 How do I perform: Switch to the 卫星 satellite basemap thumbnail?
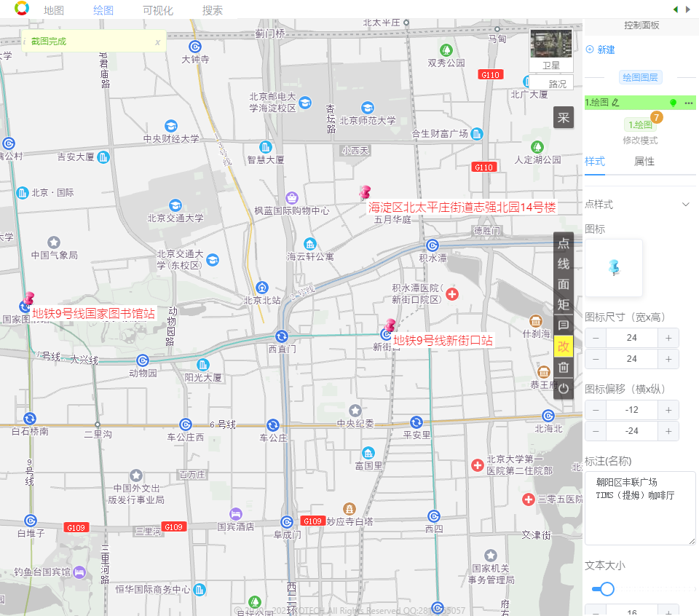pos(551,50)
